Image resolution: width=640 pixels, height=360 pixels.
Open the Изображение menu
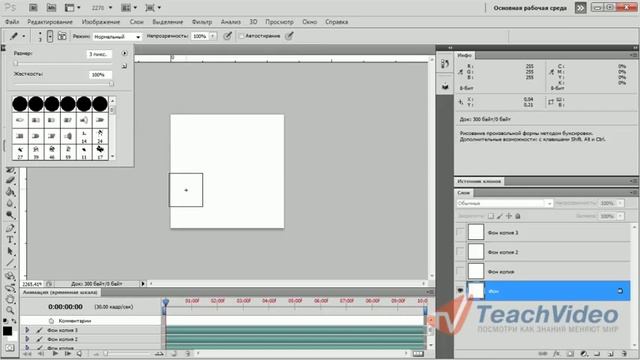point(101,22)
